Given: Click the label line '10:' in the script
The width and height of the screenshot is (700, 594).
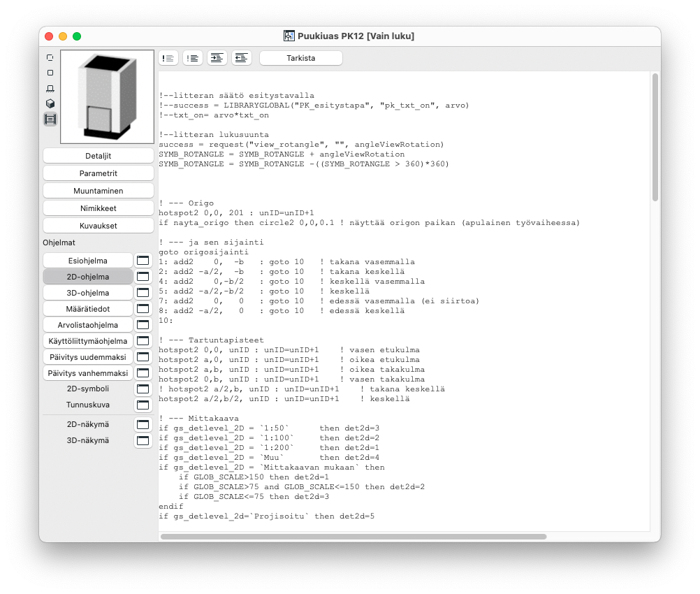Looking at the screenshot, I should (166, 321).
